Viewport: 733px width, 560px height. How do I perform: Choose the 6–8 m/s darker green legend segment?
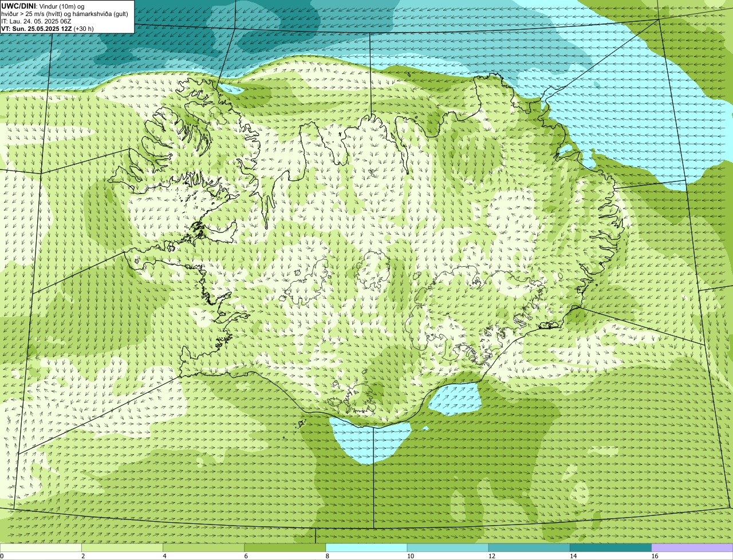(285, 548)
